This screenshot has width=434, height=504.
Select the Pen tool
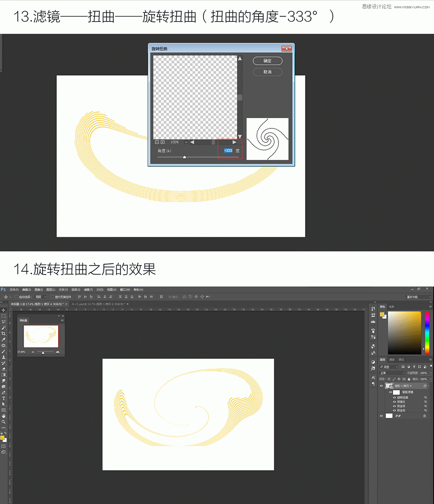click(x=3, y=393)
